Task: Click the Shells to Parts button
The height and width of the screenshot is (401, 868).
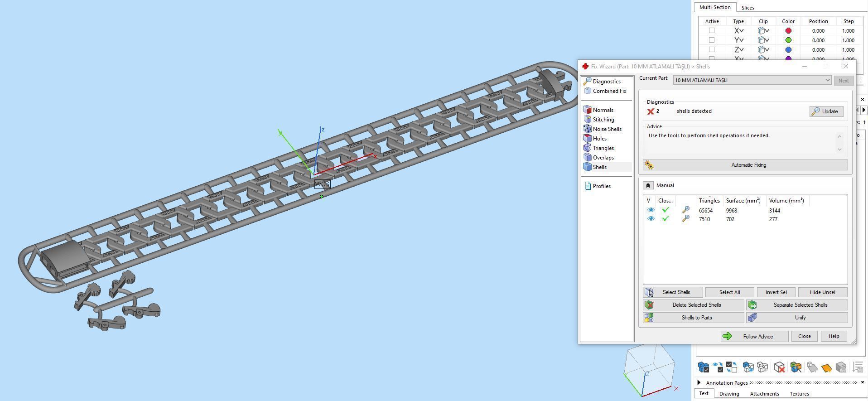Action: pos(693,318)
